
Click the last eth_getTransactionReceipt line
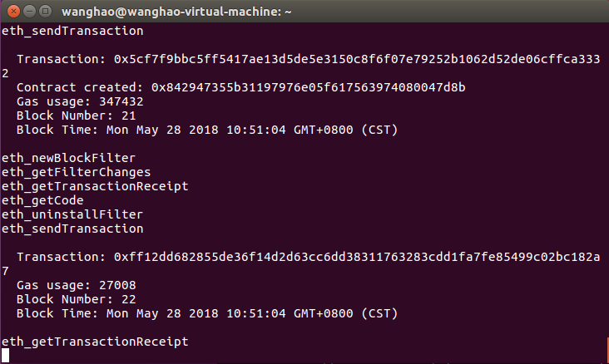(x=95, y=342)
